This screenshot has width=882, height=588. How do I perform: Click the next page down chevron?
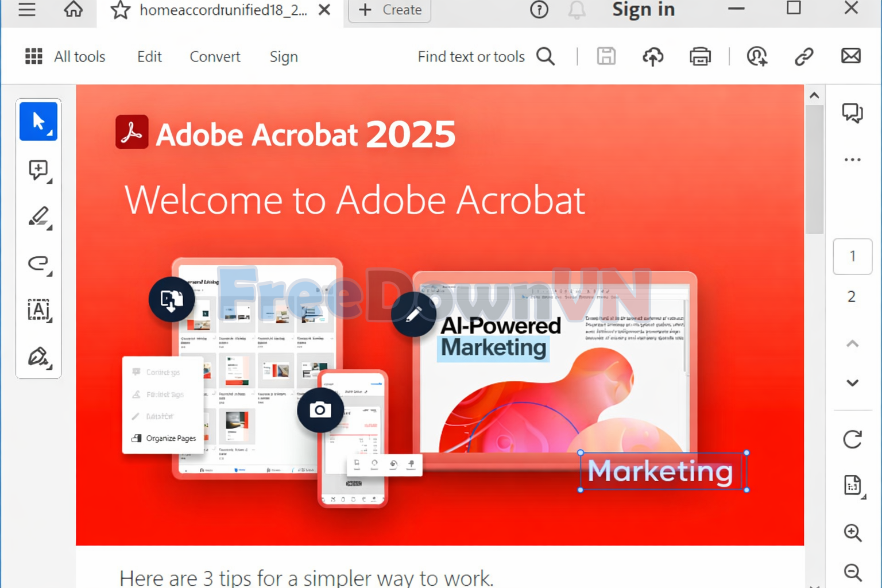[852, 382]
